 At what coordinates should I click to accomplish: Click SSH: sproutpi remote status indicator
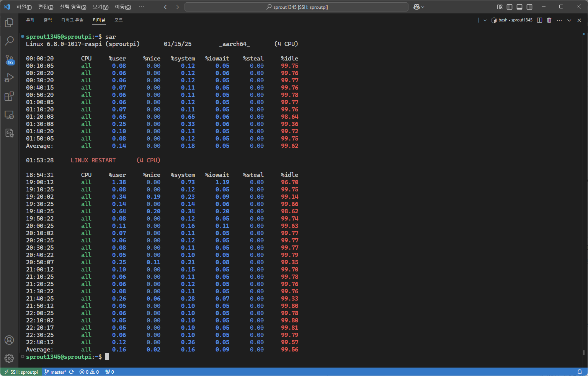(x=21, y=372)
